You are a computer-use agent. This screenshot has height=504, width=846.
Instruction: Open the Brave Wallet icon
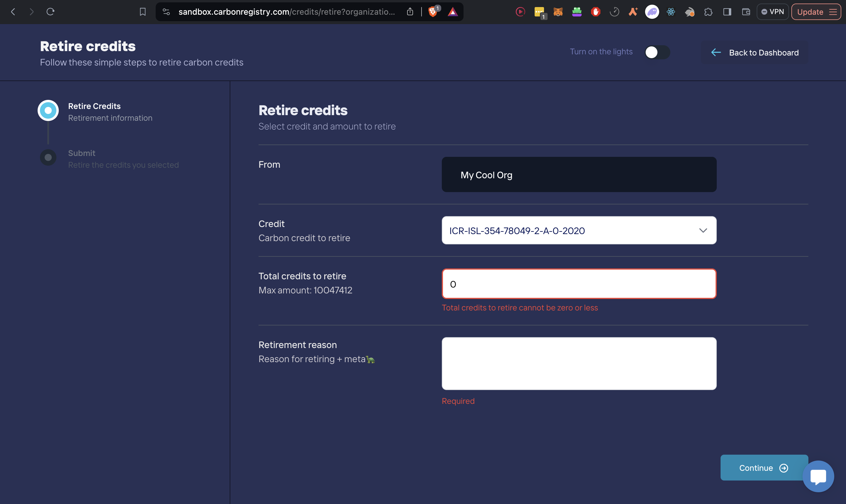point(746,12)
